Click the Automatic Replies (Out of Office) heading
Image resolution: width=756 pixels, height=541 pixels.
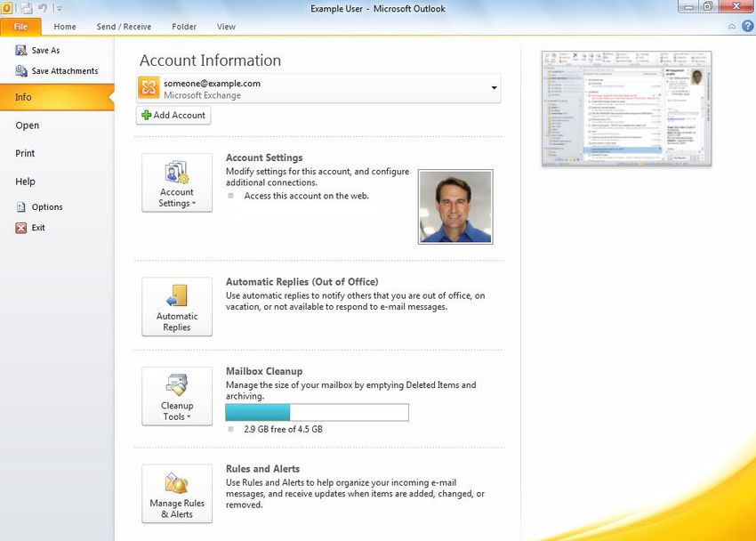click(302, 281)
